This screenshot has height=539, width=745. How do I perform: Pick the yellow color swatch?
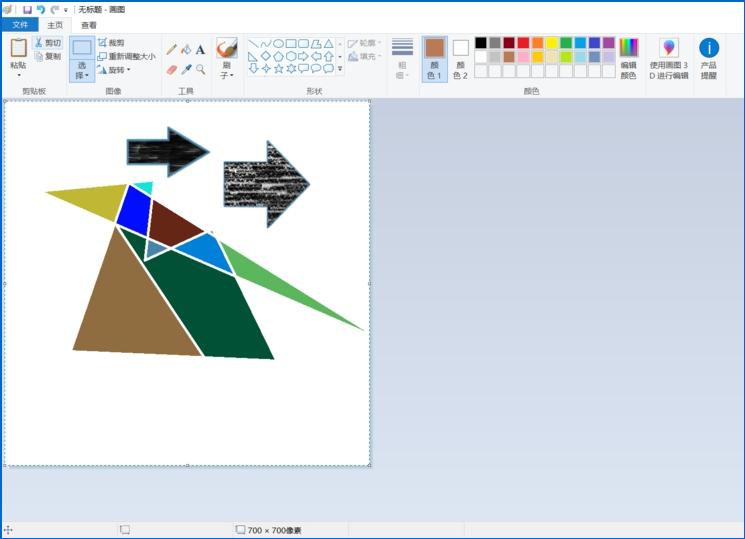[x=552, y=43]
